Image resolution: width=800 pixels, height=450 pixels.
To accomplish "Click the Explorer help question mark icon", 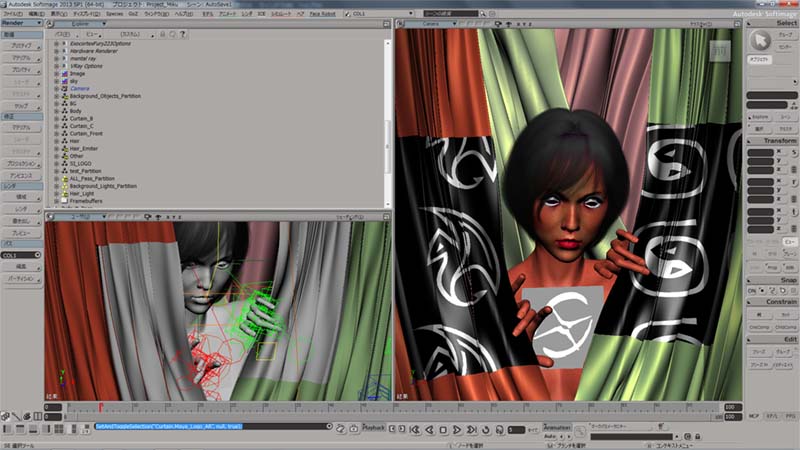I will click(x=182, y=34).
